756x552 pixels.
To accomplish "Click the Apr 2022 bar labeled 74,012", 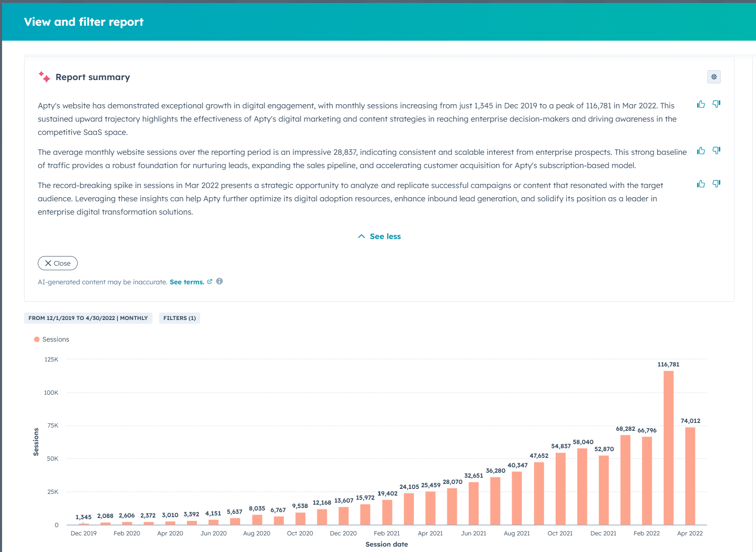I will pos(690,476).
